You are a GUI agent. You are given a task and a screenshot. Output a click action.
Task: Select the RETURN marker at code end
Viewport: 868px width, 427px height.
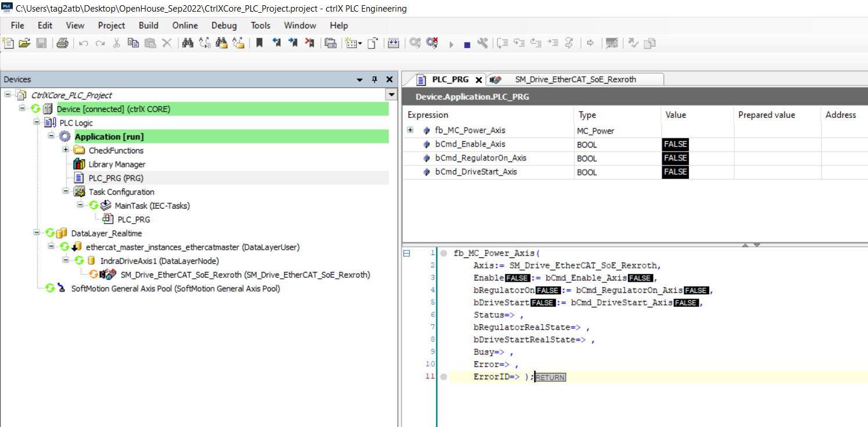pyautogui.click(x=550, y=378)
